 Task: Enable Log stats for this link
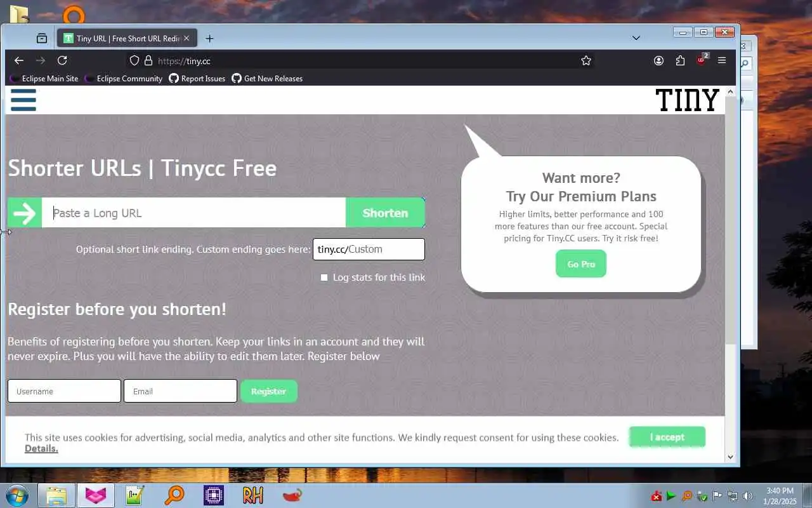click(x=324, y=277)
